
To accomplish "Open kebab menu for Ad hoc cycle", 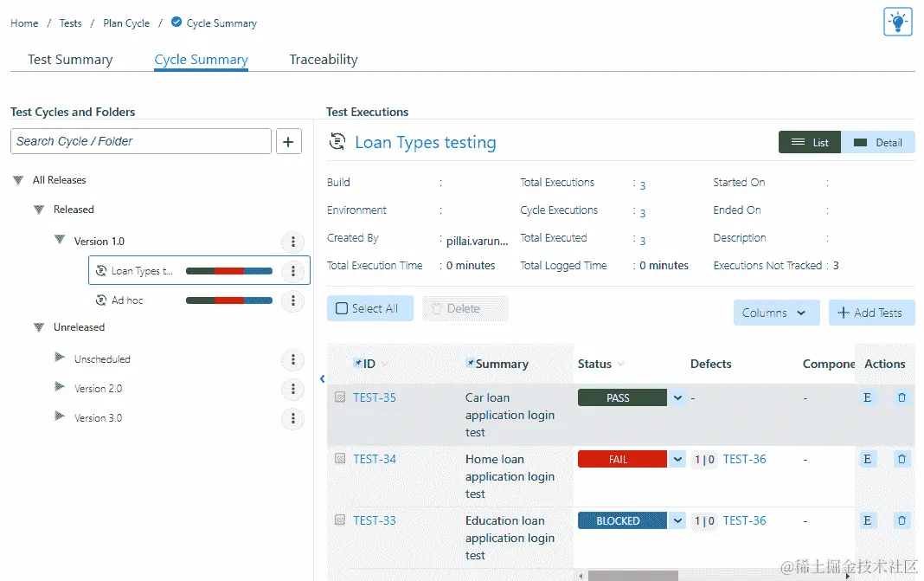I will click(x=293, y=300).
